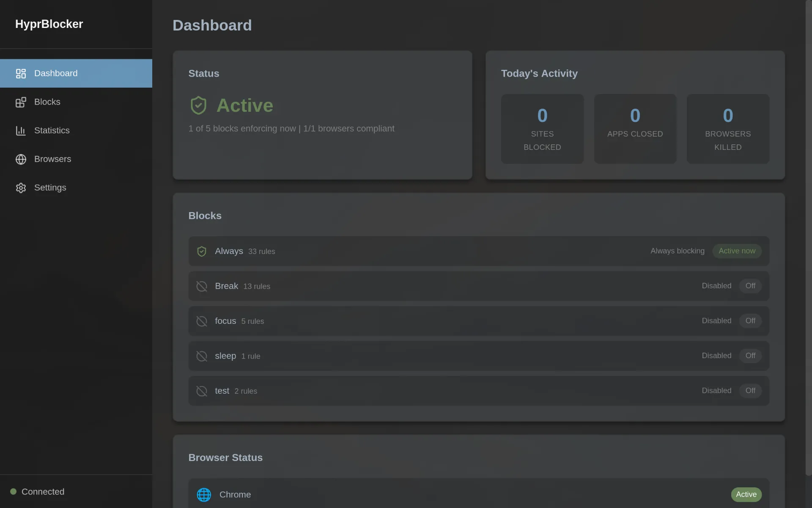Click the Disabled label on test row

[716, 391]
